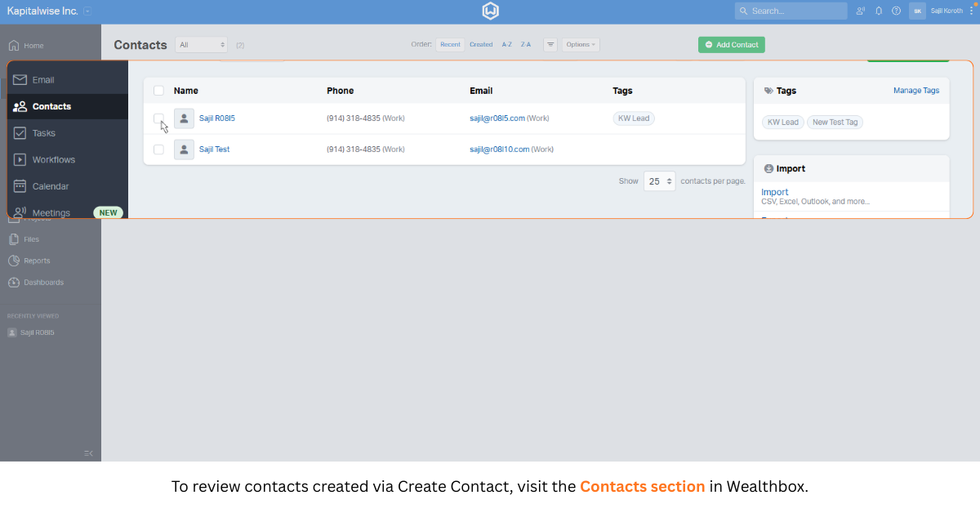
Task: Click the help question mark icon
Action: (896, 11)
